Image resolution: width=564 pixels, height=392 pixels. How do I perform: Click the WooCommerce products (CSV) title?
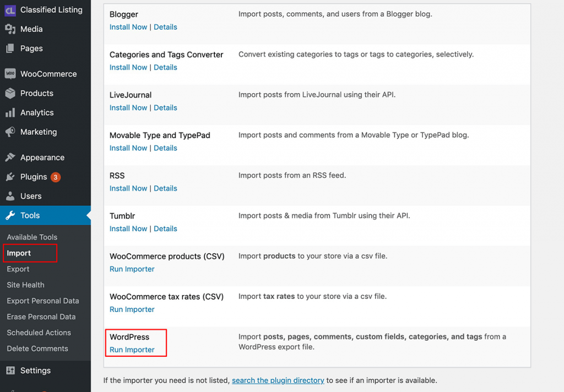pyautogui.click(x=167, y=257)
